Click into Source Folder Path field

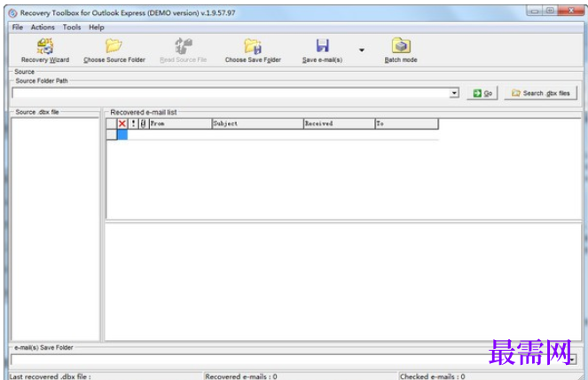pyautogui.click(x=231, y=93)
